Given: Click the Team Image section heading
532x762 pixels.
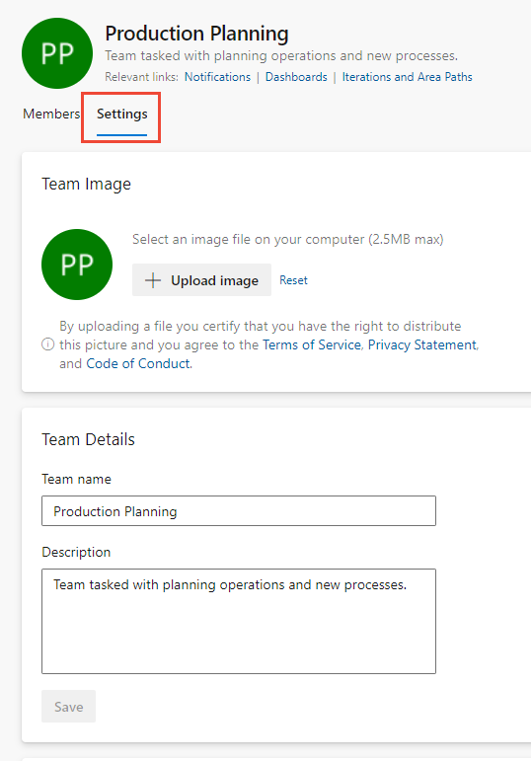Looking at the screenshot, I should [x=87, y=185].
